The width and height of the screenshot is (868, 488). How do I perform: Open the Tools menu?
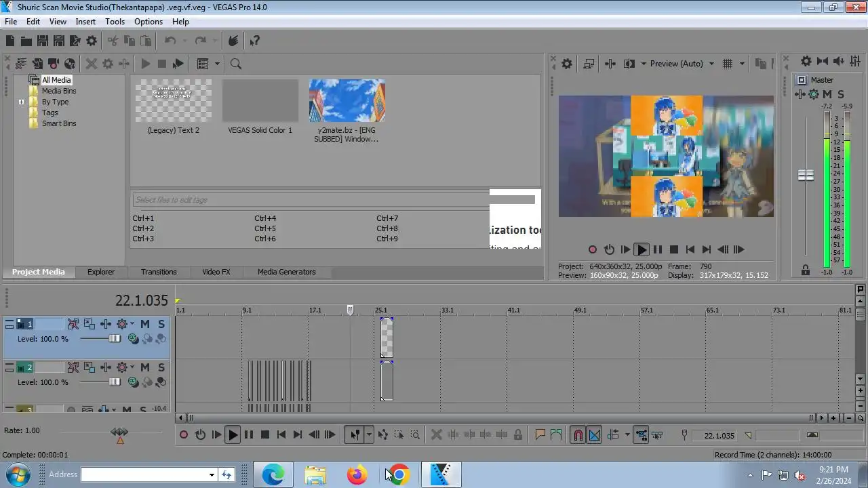click(x=115, y=22)
